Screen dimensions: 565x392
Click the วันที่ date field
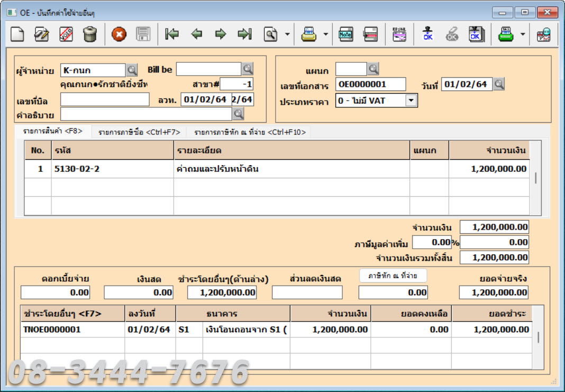pyautogui.click(x=467, y=84)
